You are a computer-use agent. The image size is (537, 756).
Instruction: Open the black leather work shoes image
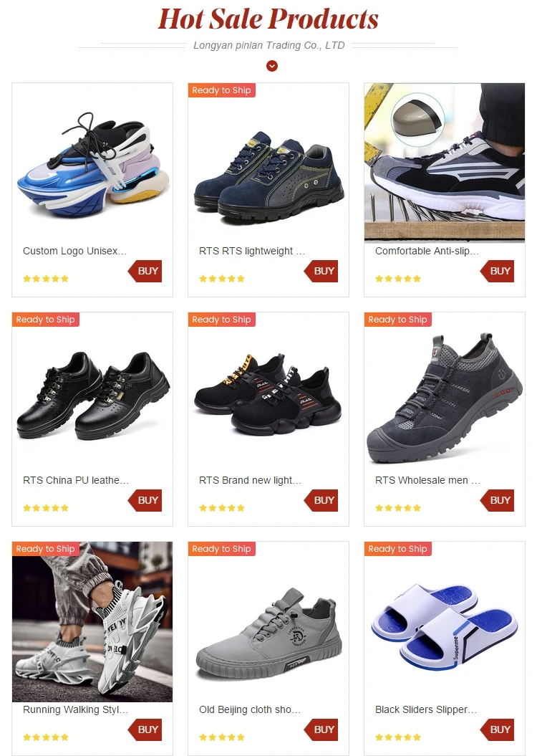click(92, 393)
